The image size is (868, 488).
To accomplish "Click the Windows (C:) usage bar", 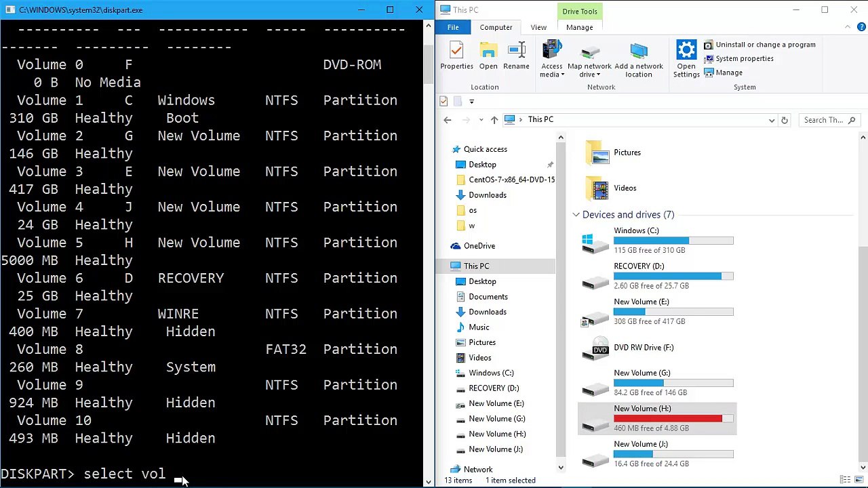I will pos(673,241).
